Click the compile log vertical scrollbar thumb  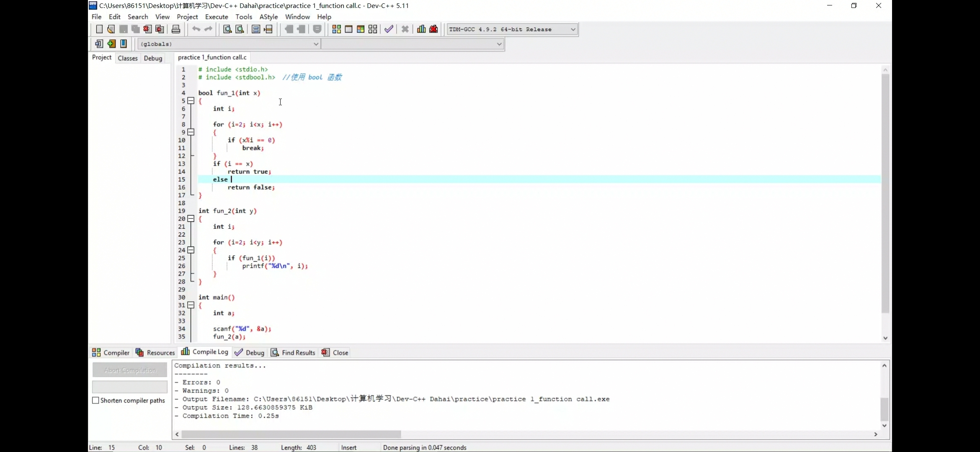click(884, 409)
